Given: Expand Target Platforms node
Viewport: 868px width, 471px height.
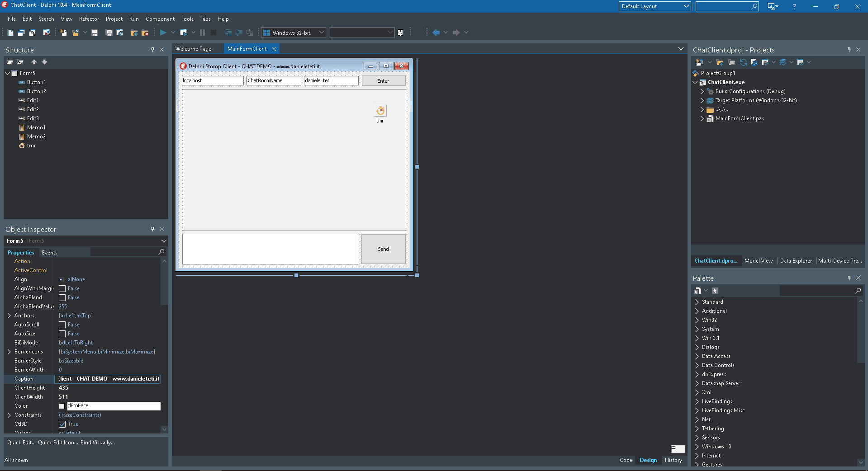Looking at the screenshot, I should coord(702,100).
